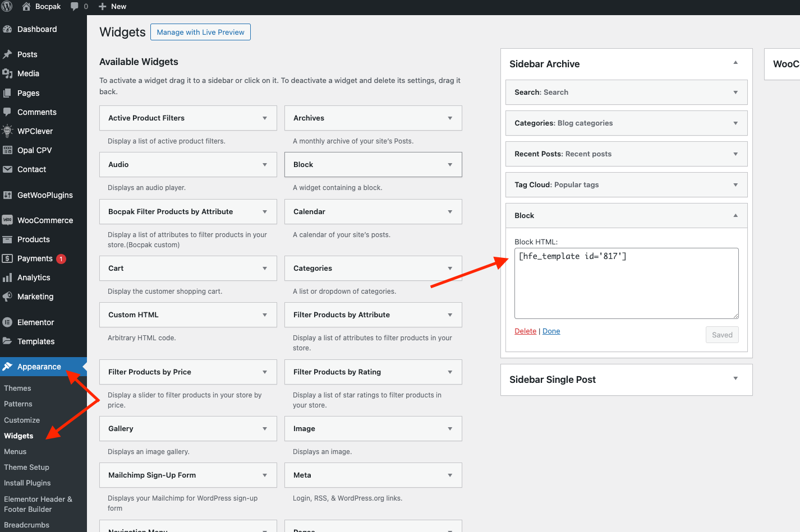
Task: Open the Themes submenu item
Action: (17, 388)
